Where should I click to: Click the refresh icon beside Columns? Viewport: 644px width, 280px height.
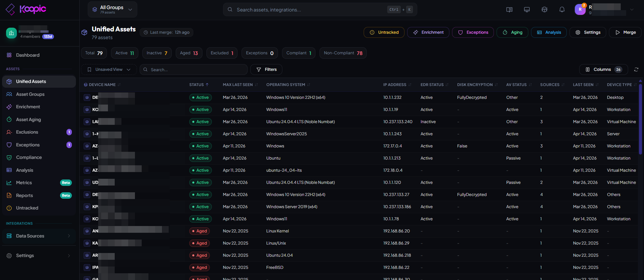[x=636, y=69]
